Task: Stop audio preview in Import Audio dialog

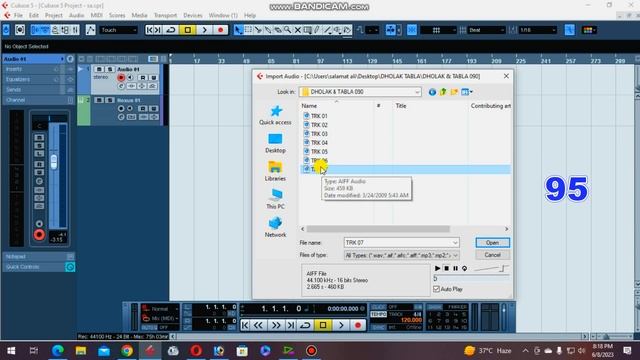Action: [447, 268]
